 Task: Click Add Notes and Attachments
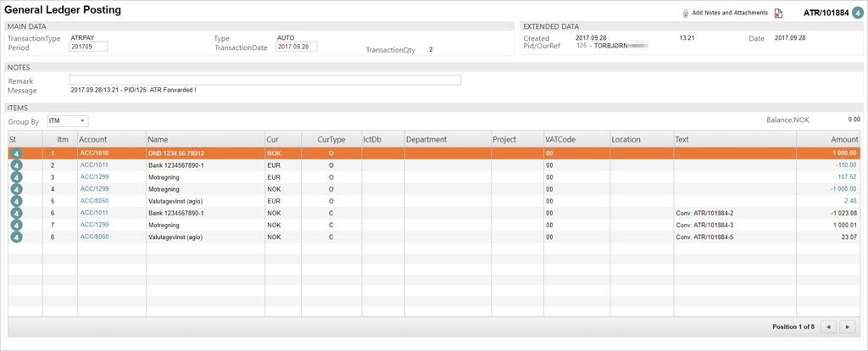pos(729,14)
